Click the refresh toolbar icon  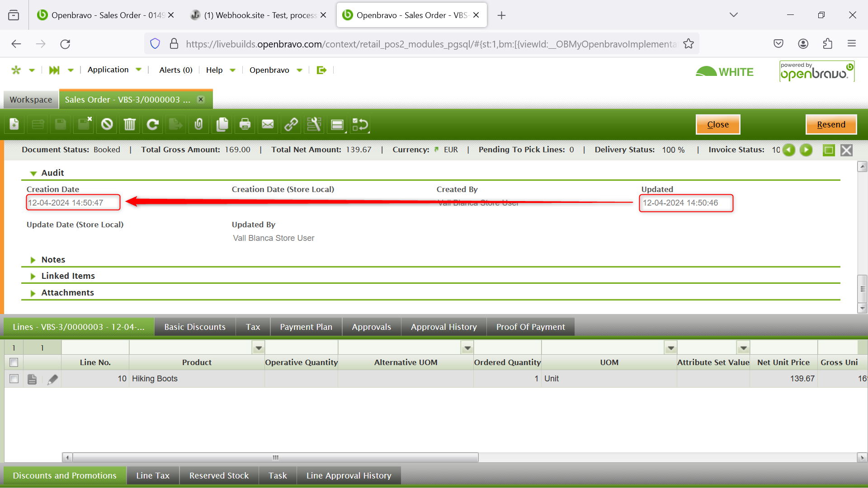153,124
